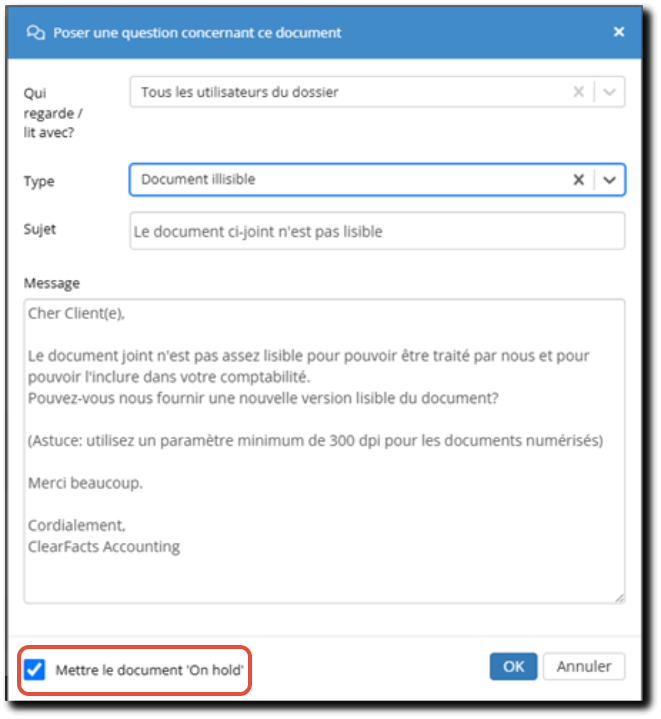661x719 pixels.
Task: Click the 'Qui regarde / lit avec?' label
Action: 53,113
